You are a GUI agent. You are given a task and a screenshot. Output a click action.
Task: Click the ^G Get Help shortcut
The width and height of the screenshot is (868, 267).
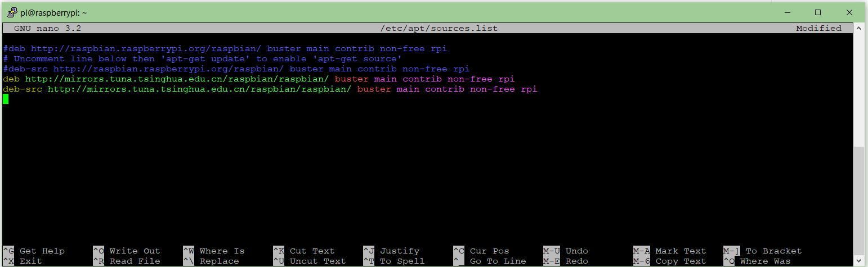pyautogui.click(x=34, y=251)
